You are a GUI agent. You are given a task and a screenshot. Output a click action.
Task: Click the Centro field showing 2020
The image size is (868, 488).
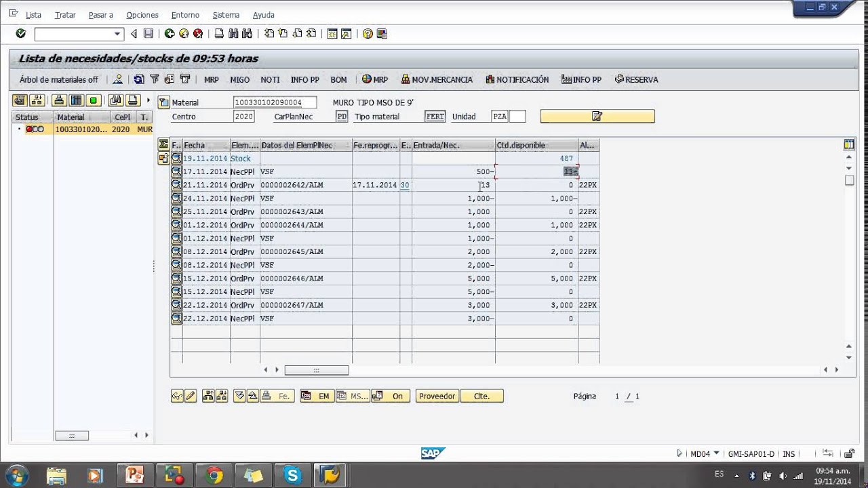[x=244, y=117]
